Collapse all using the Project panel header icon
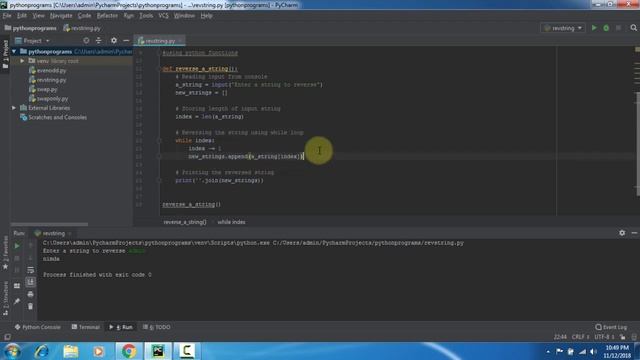 point(98,40)
